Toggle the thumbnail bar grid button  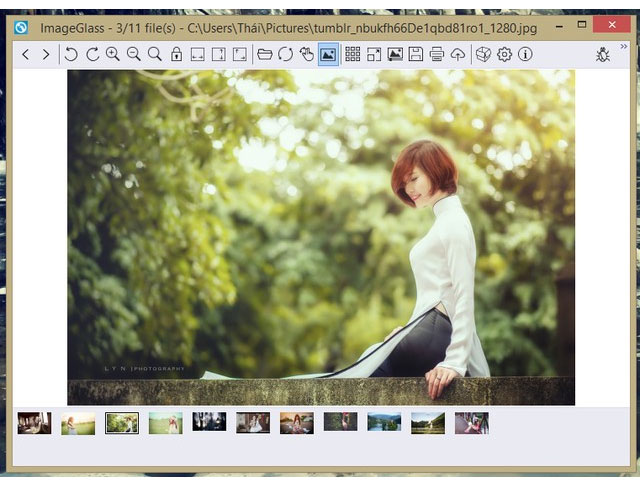(x=353, y=54)
